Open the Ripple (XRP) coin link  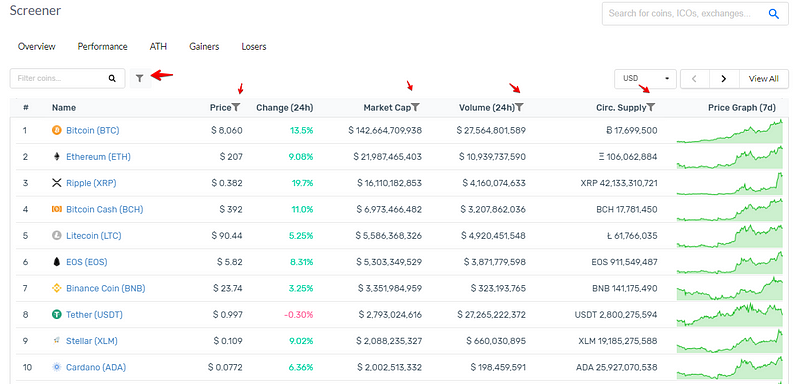(x=91, y=183)
